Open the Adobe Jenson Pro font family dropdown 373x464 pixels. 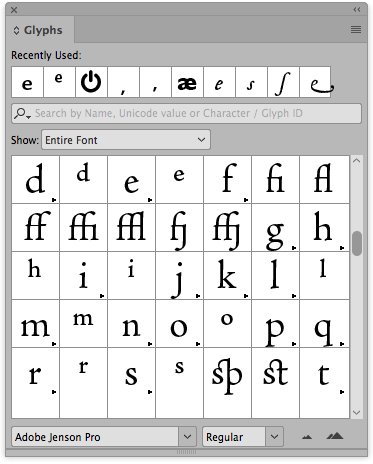pos(187,436)
